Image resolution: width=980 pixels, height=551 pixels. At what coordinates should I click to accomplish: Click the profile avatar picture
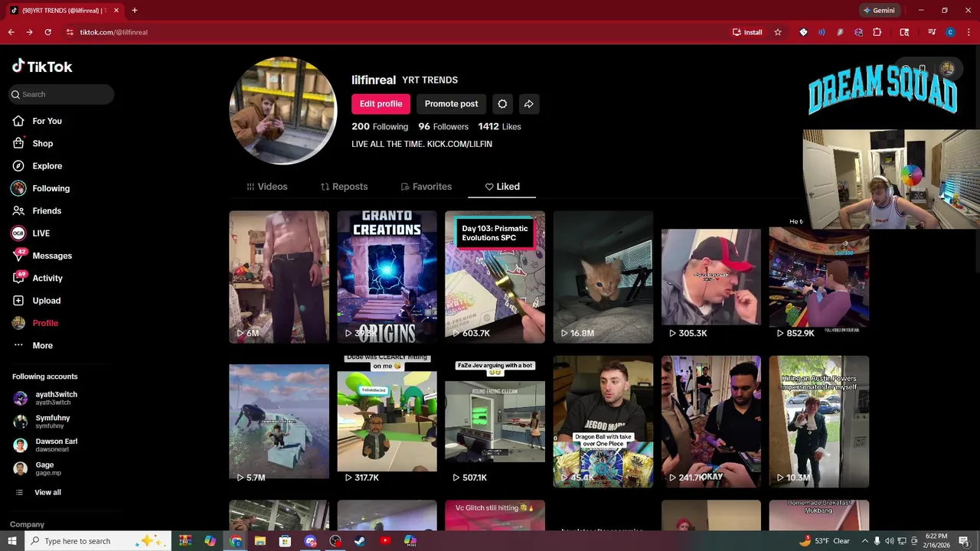click(283, 110)
